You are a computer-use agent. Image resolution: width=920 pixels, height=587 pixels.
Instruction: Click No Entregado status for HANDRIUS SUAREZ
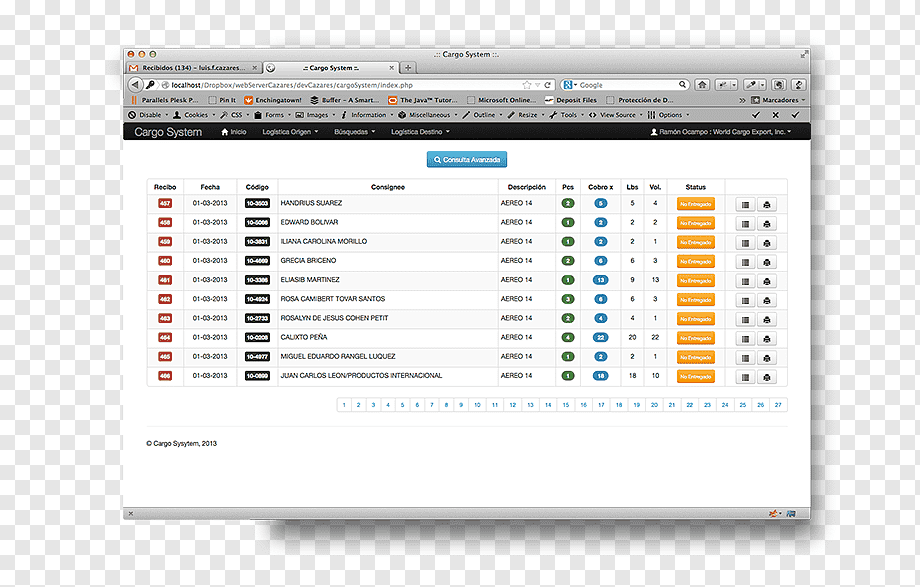click(695, 204)
